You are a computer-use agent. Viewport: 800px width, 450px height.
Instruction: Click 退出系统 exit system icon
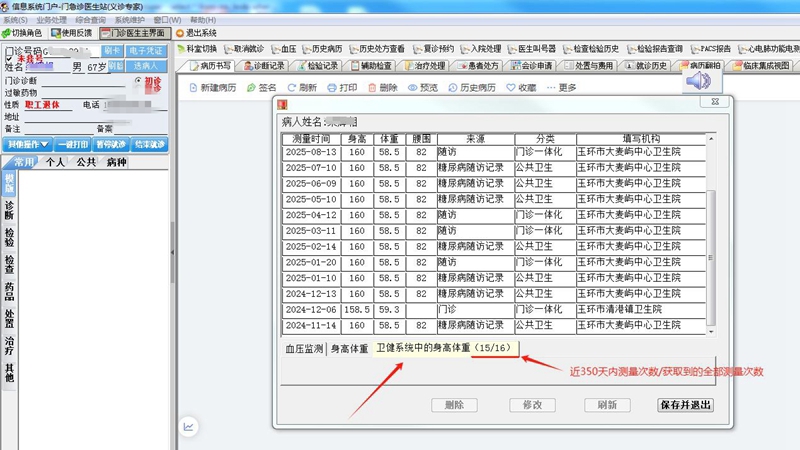tap(180, 33)
